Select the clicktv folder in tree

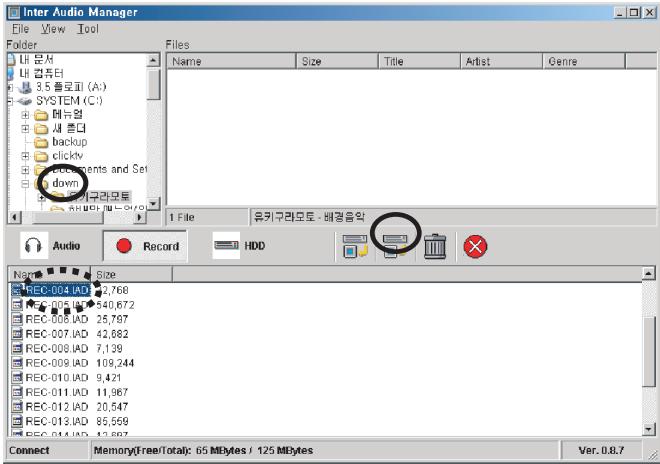point(67,156)
